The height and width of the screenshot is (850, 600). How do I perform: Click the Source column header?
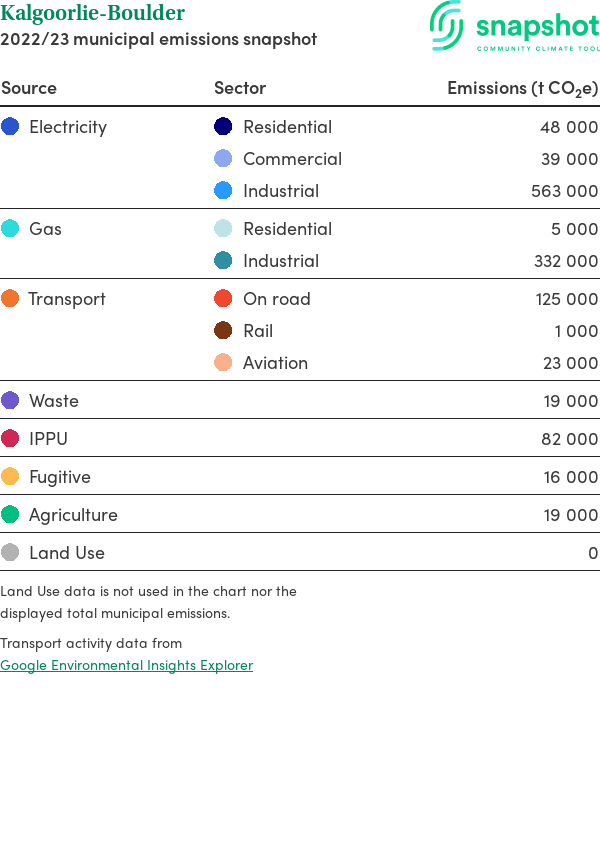tap(29, 88)
